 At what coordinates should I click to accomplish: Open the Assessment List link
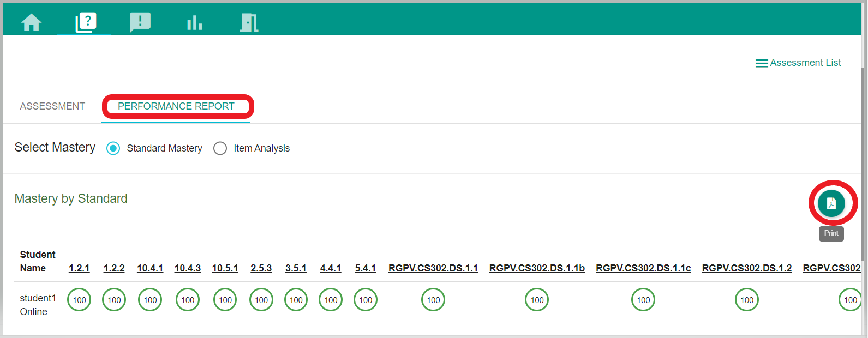pos(805,63)
